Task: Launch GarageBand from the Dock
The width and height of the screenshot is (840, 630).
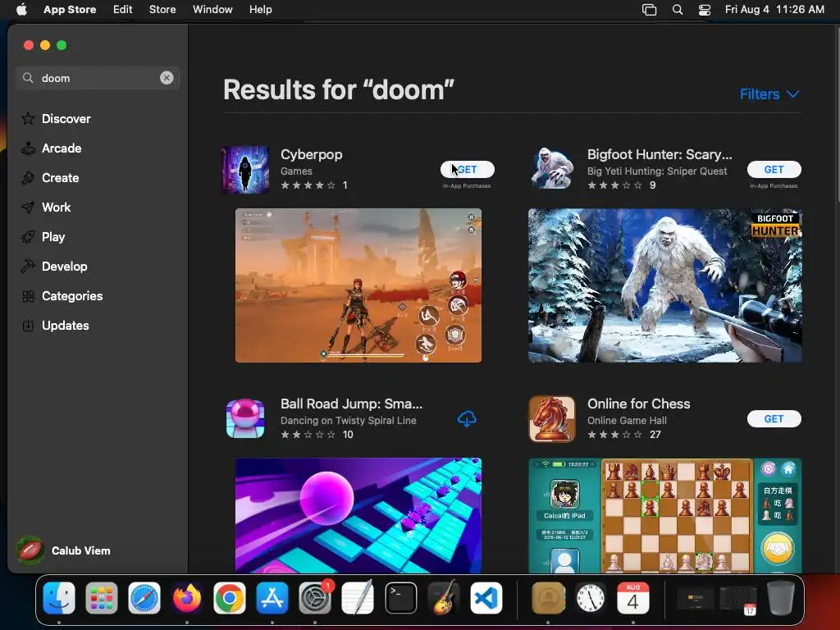Action: click(444, 598)
